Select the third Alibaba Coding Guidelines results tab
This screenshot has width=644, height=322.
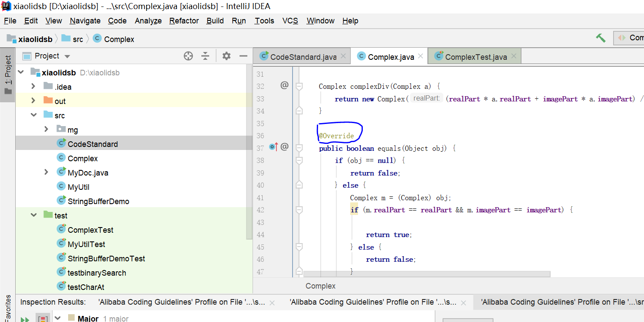pos(562,302)
